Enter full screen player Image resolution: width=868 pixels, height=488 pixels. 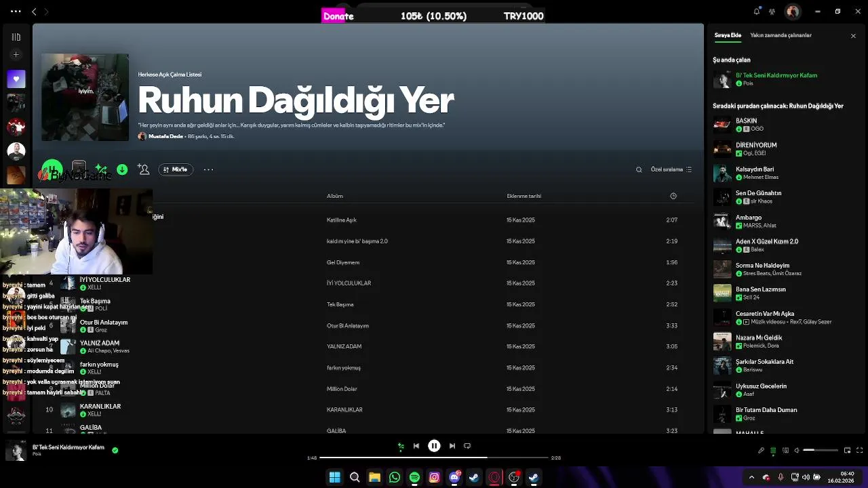[x=859, y=451]
